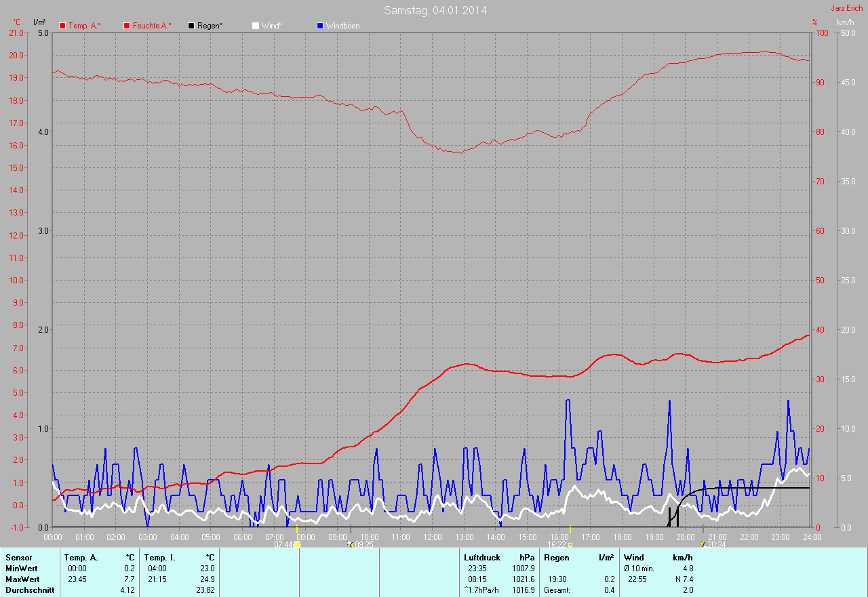Select the 'Regen*' legend label
Screen dimensions: 868x597
point(210,26)
